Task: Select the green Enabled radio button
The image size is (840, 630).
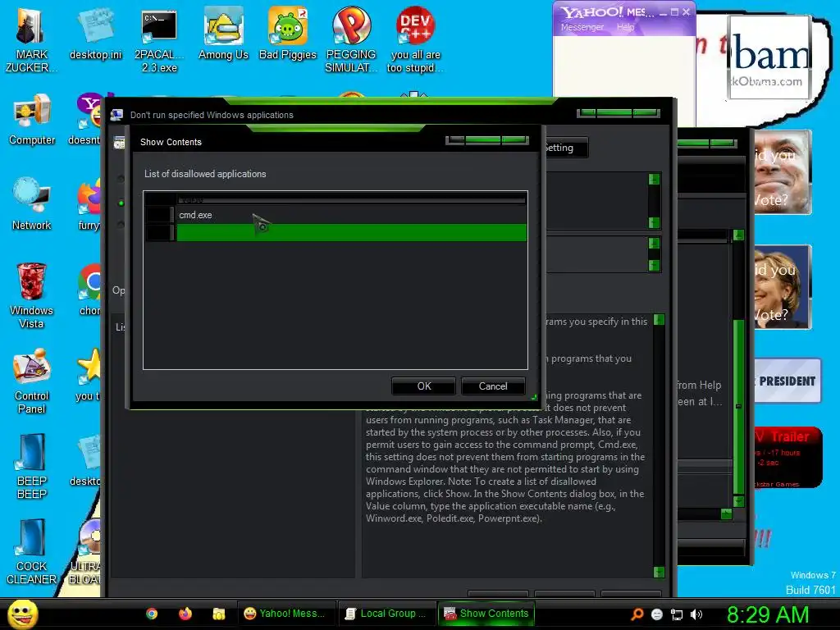Action: click(121, 203)
